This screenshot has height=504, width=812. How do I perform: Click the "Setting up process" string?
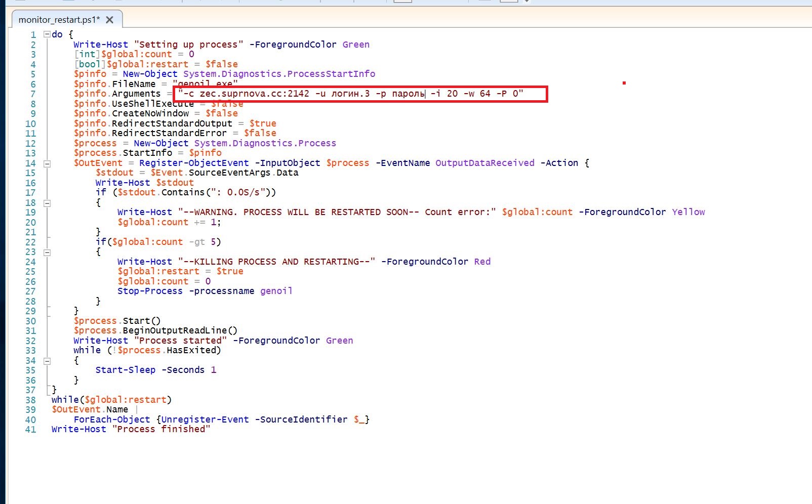(x=189, y=45)
